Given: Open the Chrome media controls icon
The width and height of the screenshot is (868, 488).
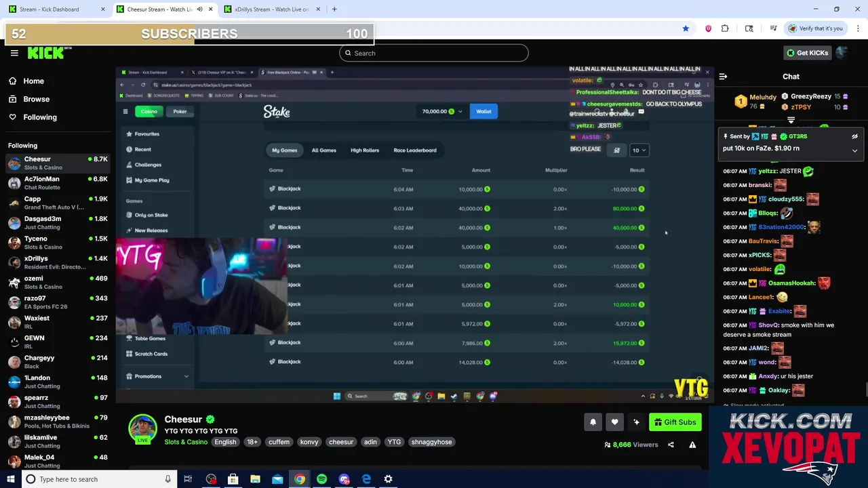Looking at the screenshot, I should (x=773, y=28).
